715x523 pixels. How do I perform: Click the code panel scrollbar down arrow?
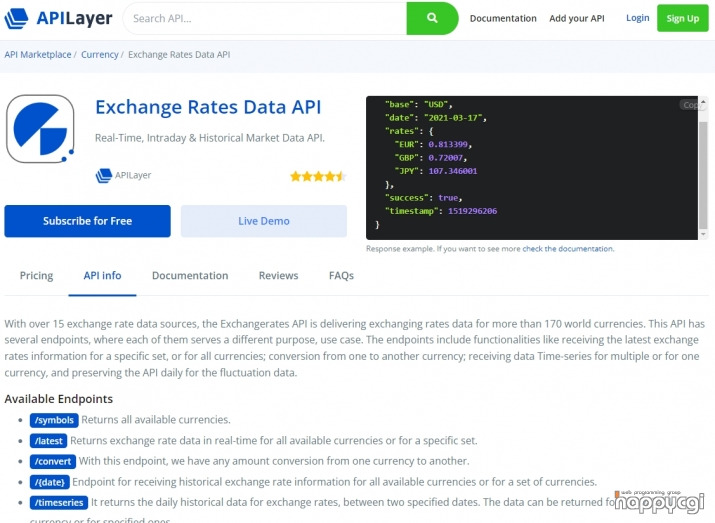tap(703, 234)
